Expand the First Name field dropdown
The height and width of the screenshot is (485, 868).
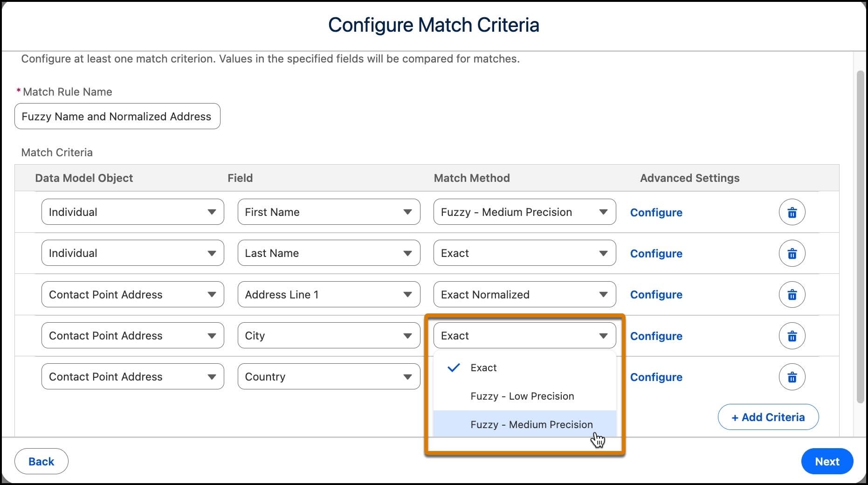(329, 212)
